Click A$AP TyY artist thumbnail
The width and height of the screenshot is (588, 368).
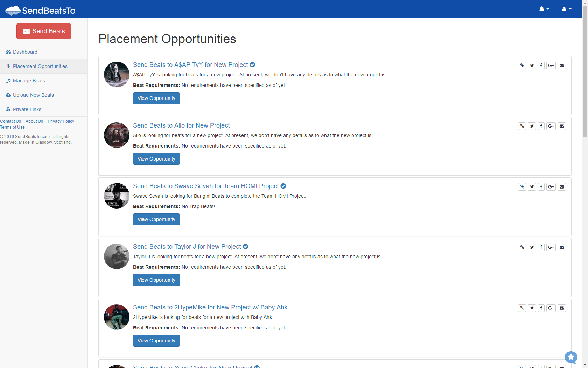(117, 74)
